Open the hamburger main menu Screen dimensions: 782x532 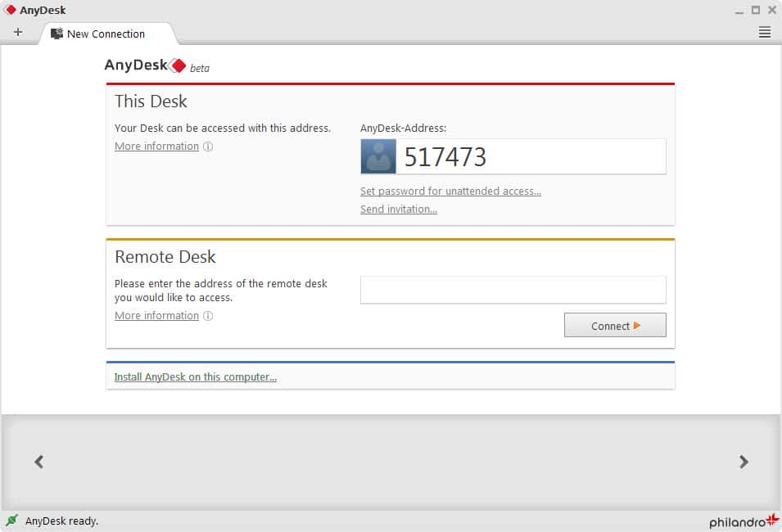coord(764,33)
